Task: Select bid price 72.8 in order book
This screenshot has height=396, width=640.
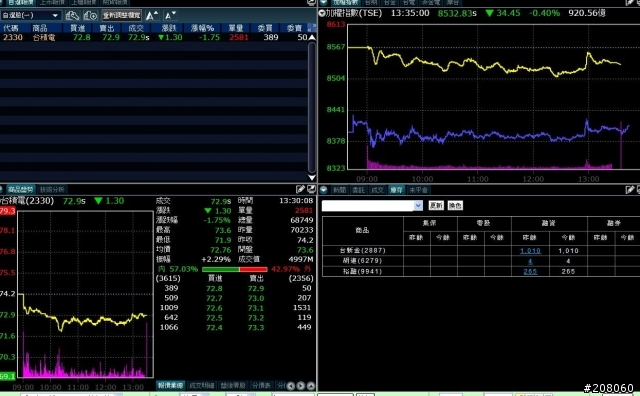Action: click(214, 288)
